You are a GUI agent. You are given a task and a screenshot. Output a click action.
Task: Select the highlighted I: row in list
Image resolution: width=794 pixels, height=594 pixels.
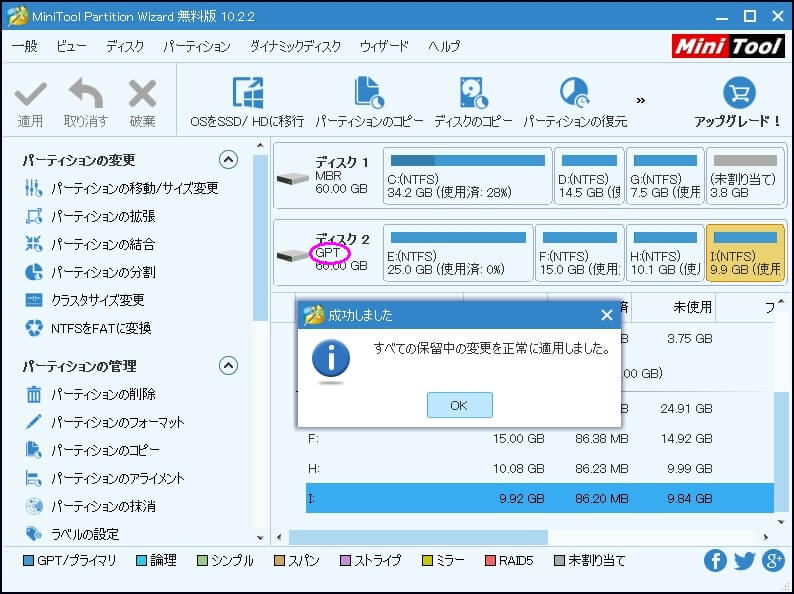click(x=540, y=498)
